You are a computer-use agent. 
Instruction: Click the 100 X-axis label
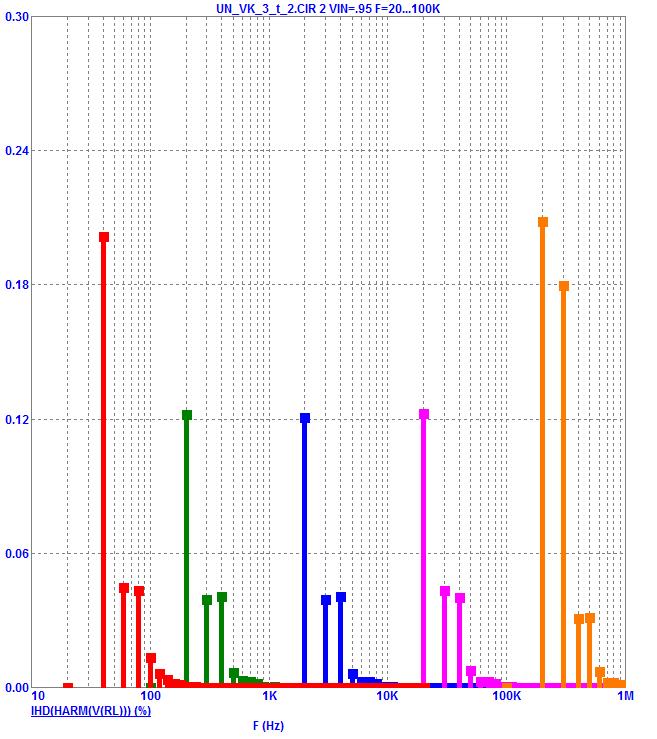click(x=151, y=696)
